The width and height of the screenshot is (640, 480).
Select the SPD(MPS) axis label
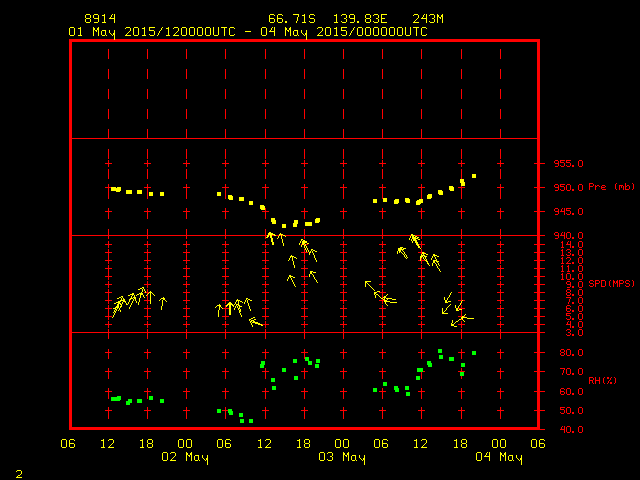point(611,284)
